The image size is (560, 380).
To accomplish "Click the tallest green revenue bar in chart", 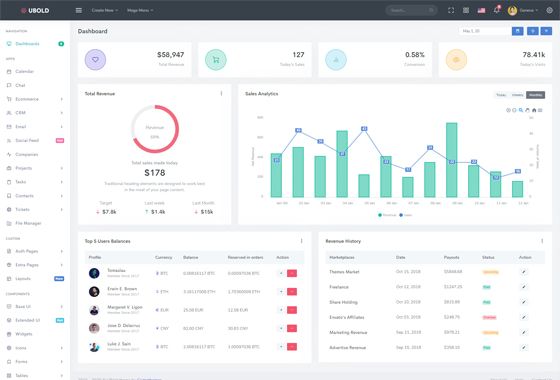I will click(451, 160).
